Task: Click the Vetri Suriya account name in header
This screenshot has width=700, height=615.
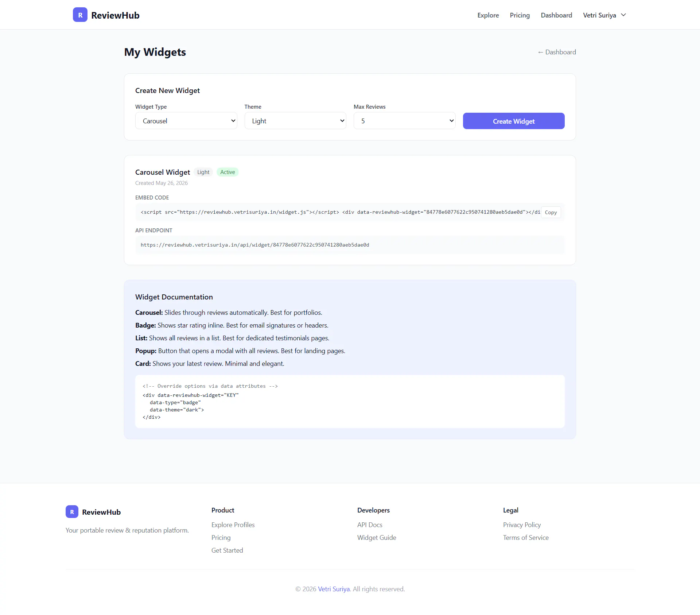Action: click(x=599, y=15)
